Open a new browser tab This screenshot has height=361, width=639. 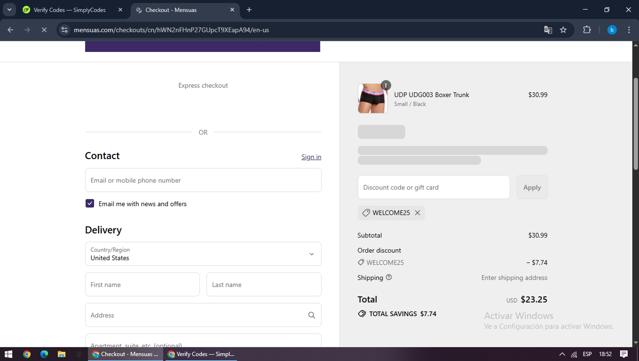pos(249,10)
